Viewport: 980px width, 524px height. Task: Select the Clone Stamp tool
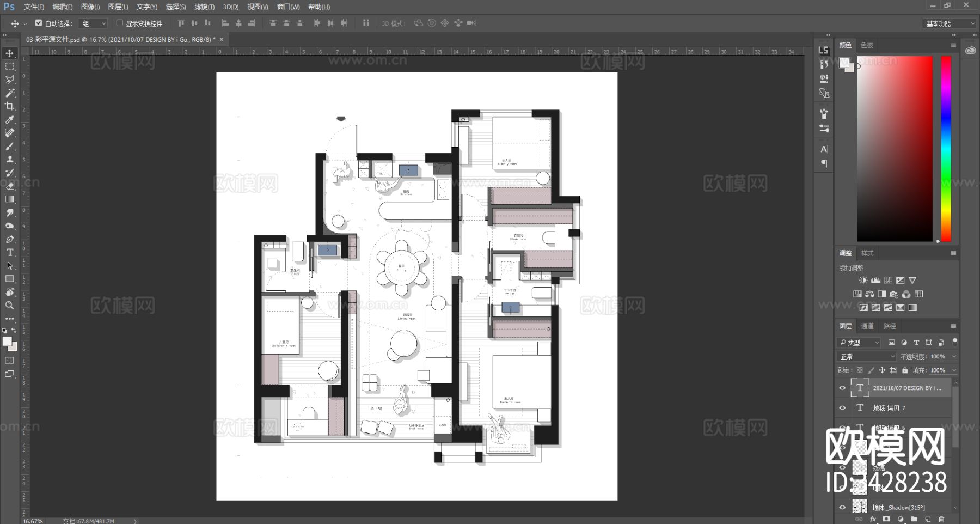click(x=10, y=160)
